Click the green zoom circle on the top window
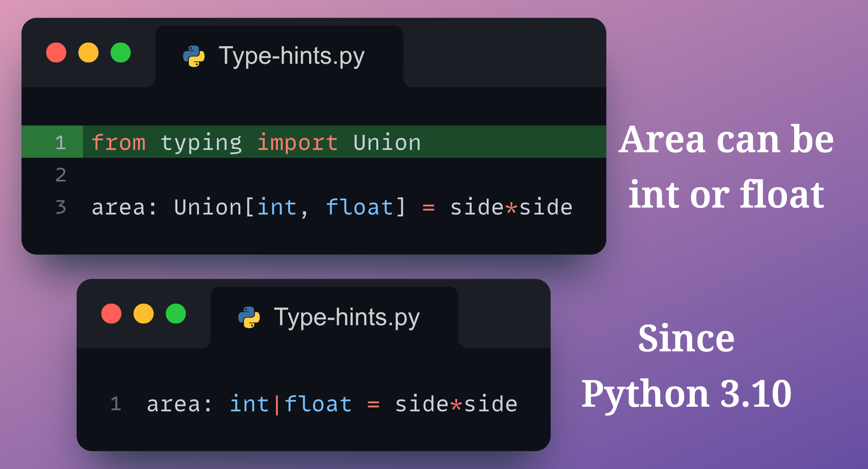Screen dimensions: 868x469 point(121,53)
